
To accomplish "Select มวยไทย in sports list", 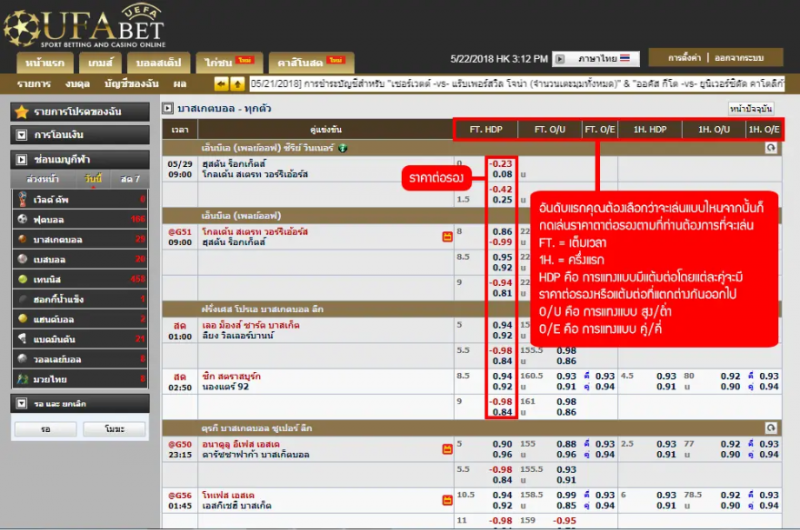I will point(80,379).
